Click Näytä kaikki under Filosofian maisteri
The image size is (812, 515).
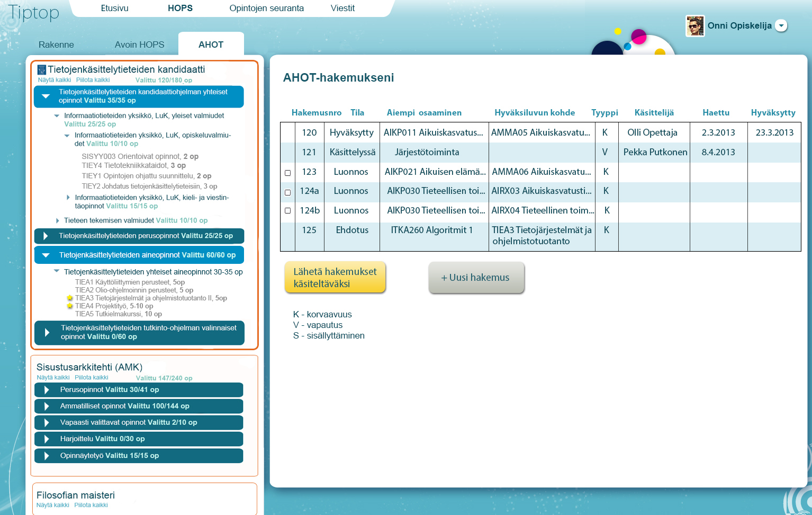click(53, 505)
